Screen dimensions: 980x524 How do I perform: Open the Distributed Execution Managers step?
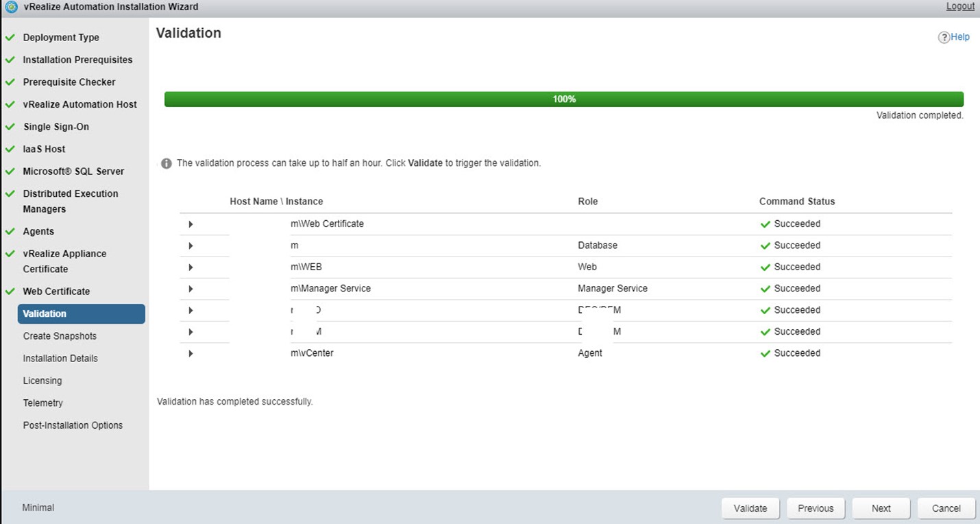click(71, 201)
